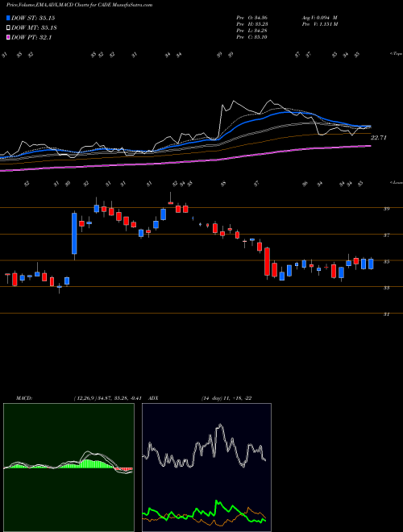The width and height of the screenshot is (403, 532).
Task: Click the last blue candlestick on the right
Action: pyautogui.click(x=371, y=264)
